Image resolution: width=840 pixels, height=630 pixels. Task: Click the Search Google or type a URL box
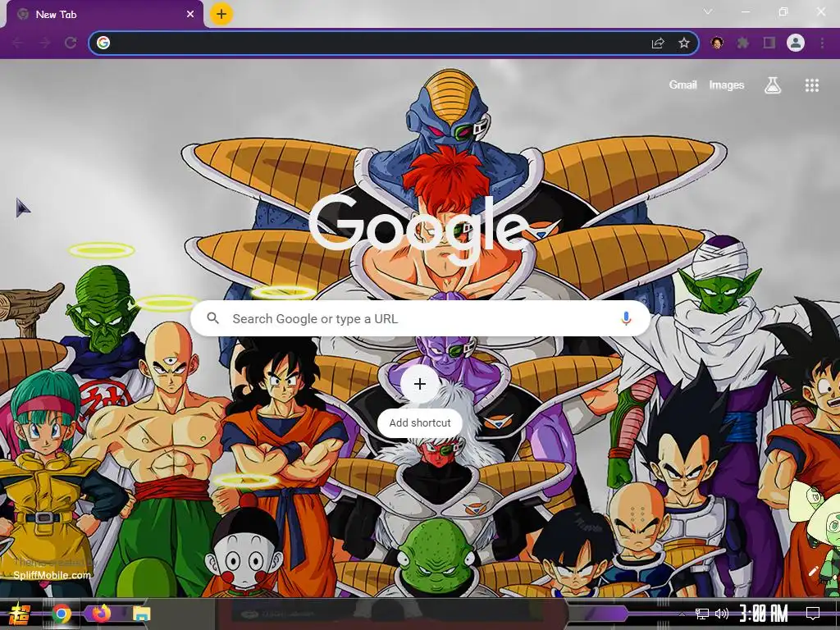click(x=420, y=319)
